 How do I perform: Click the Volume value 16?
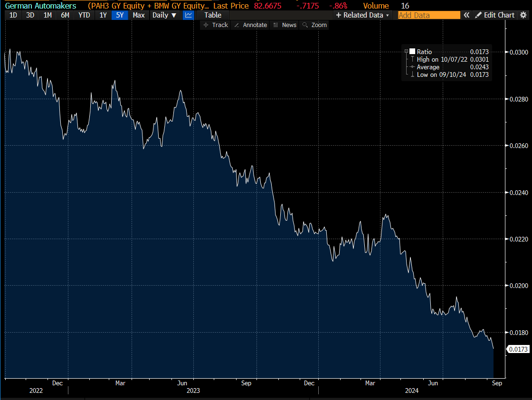click(x=405, y=6)
